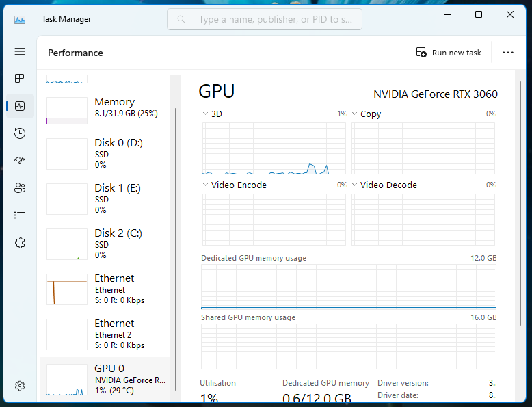Click the 8.1/31.9 GB (25%) memory value
This screenshot has width=532, height=407.
pyautogui.click(x=127, y=114)
